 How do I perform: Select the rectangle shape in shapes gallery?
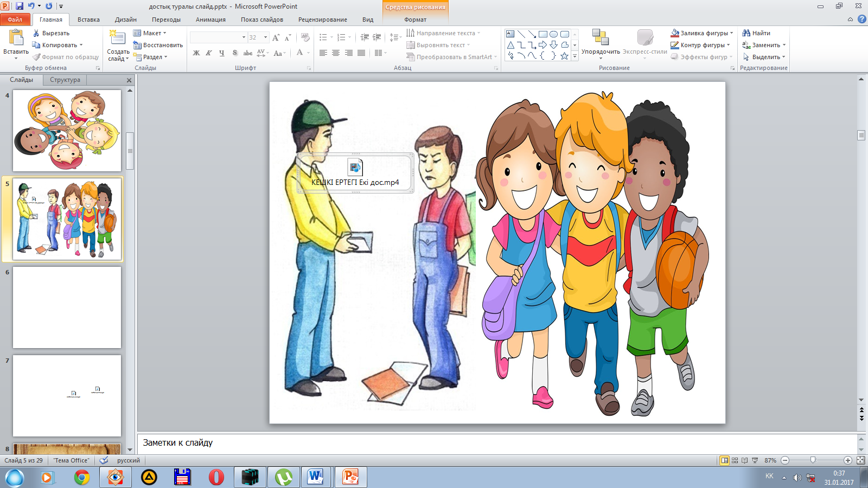pyautogui.click(x=542, y=34)
